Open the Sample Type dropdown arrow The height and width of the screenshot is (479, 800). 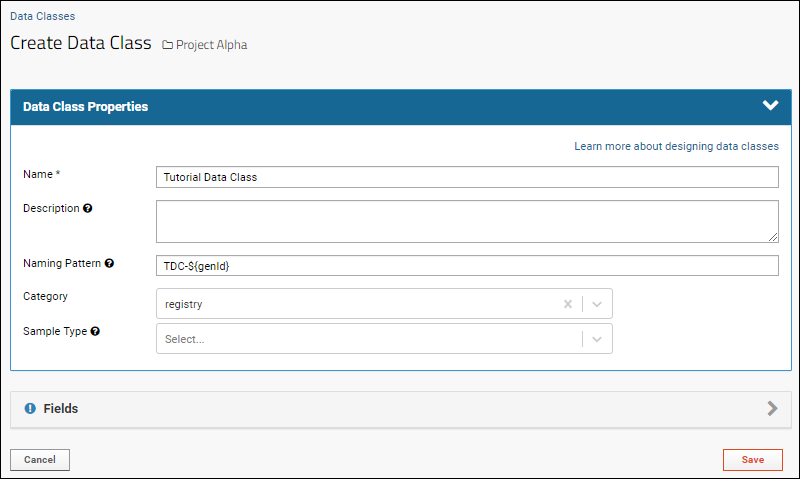pos(597,339)
